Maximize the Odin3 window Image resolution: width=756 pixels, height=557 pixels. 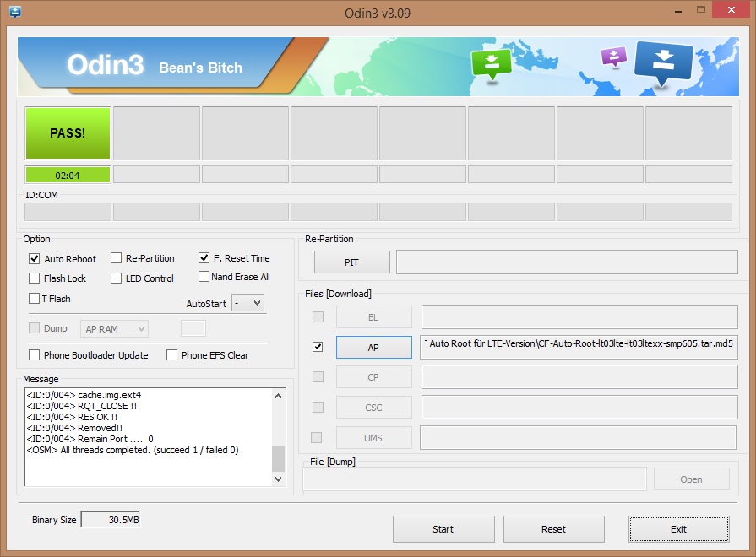click(x=701, y=10)
